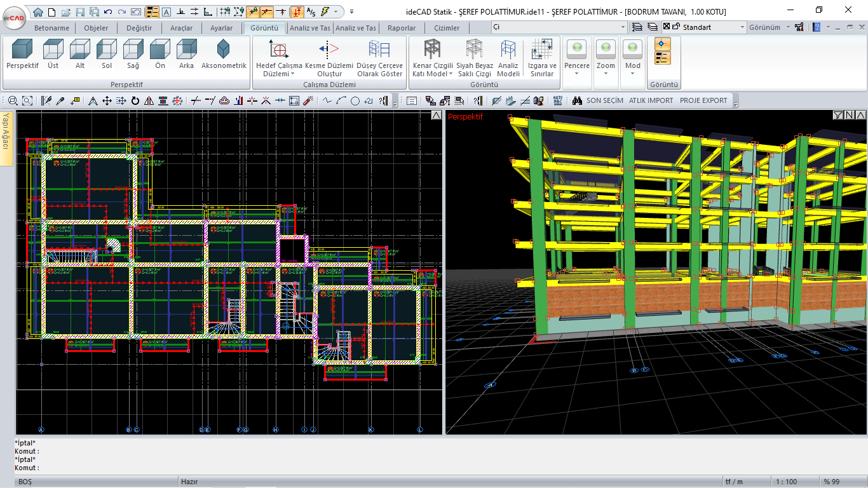868x488 pixels.
Task: Select the Perspektif view cube
Action: (x=22, y=55)
